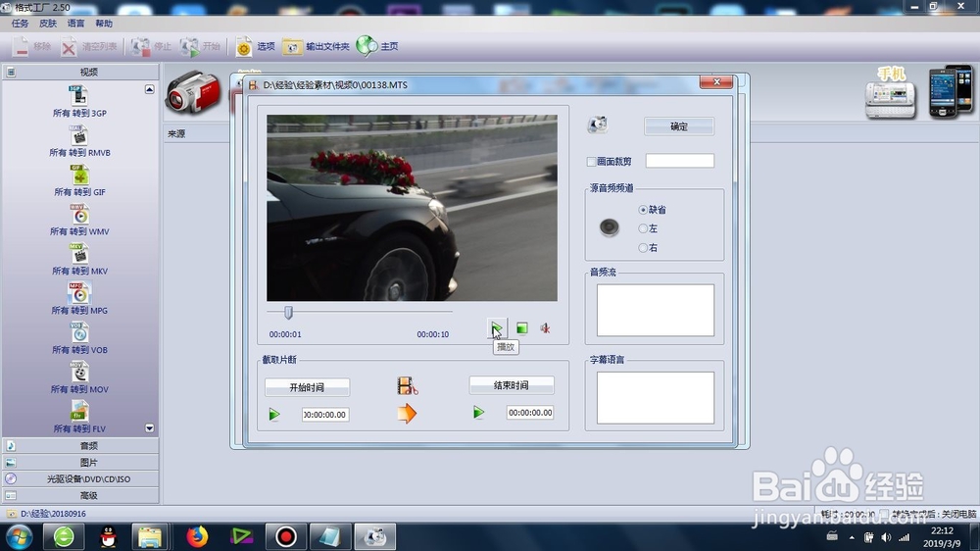Choose 所有 转到 MKV conversion
980x551 pixels.
point(79,260)
